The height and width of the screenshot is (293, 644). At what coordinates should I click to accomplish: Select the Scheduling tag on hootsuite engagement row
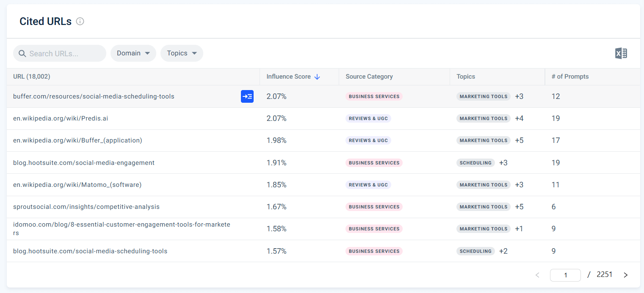click(x=475, y=163)
